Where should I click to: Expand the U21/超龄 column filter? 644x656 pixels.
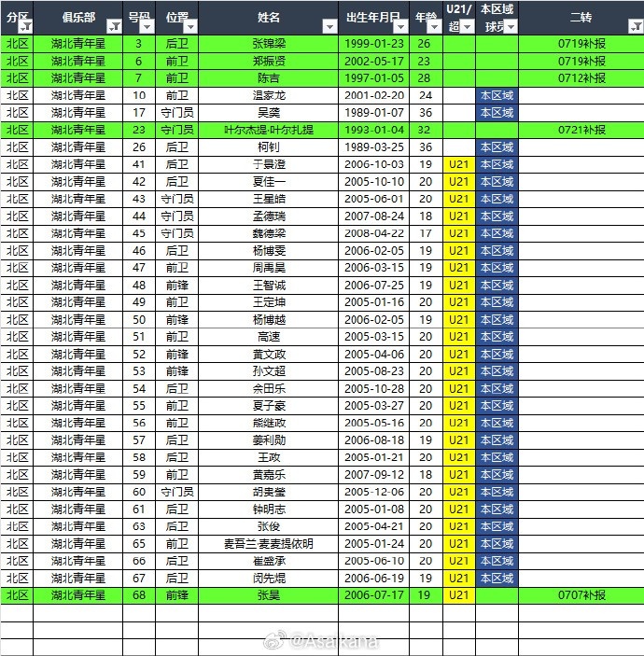point(467,27)
